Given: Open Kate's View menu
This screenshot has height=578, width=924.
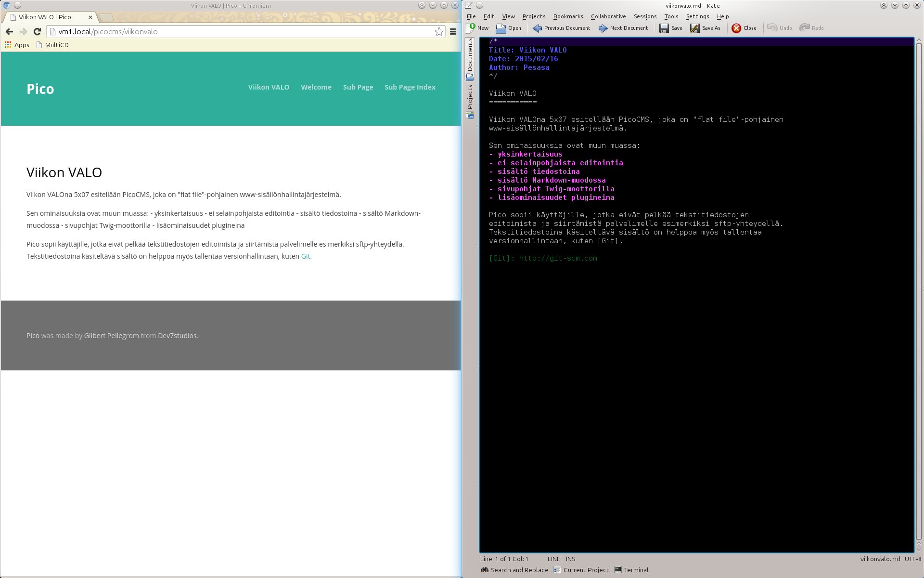Looking at the screenshot, I should point(508,16).
